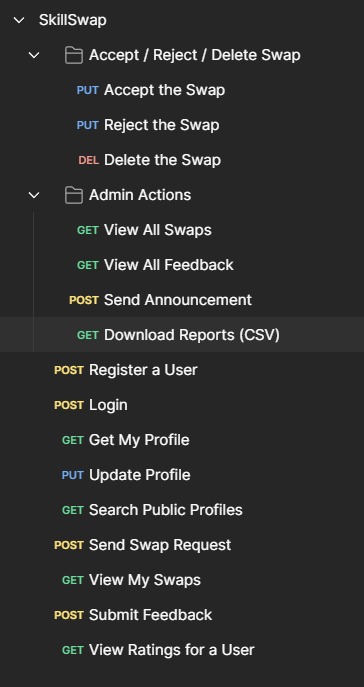
Task: Click the PUT badge of Update Profile
Action: [73, 475]
